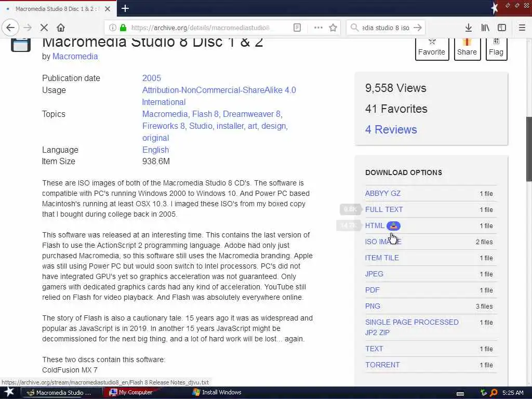Open the page actions three-dot menu

click(318, 28)
